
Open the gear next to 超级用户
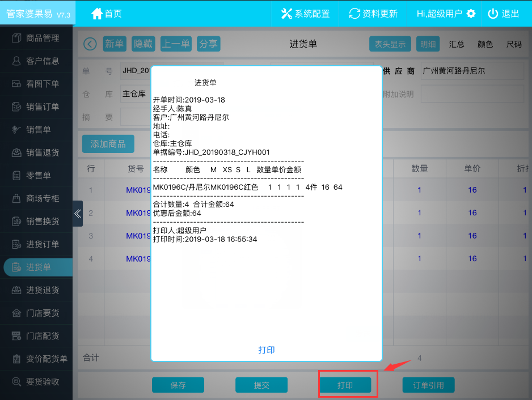click(x=471, y=14)
